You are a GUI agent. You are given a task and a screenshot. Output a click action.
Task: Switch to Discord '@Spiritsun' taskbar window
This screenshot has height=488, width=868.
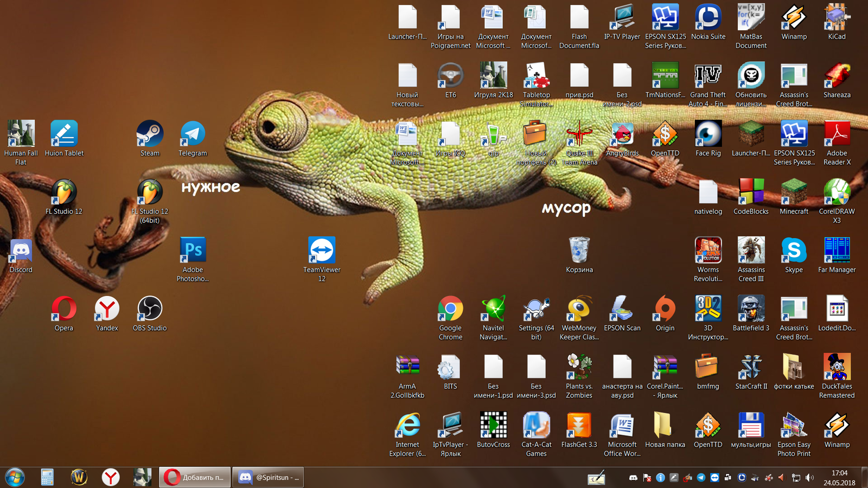(x=268, y=478)
